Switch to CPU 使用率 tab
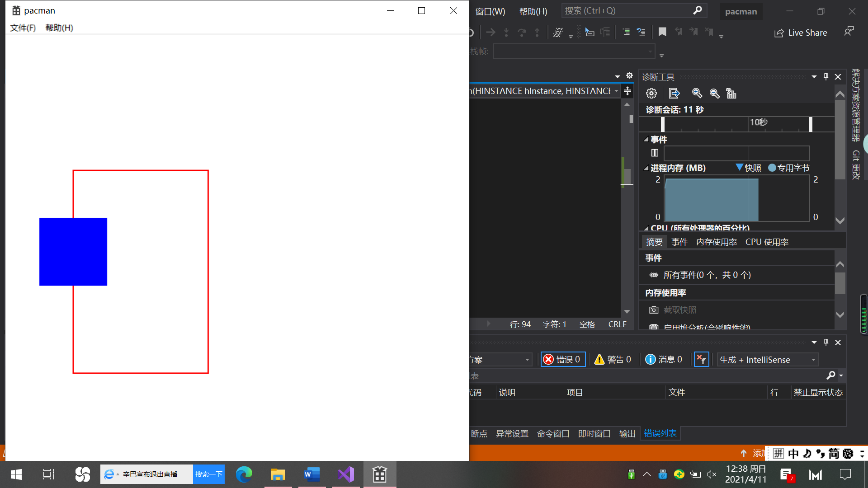Screen dimensions: 868x488 [767, 242]
